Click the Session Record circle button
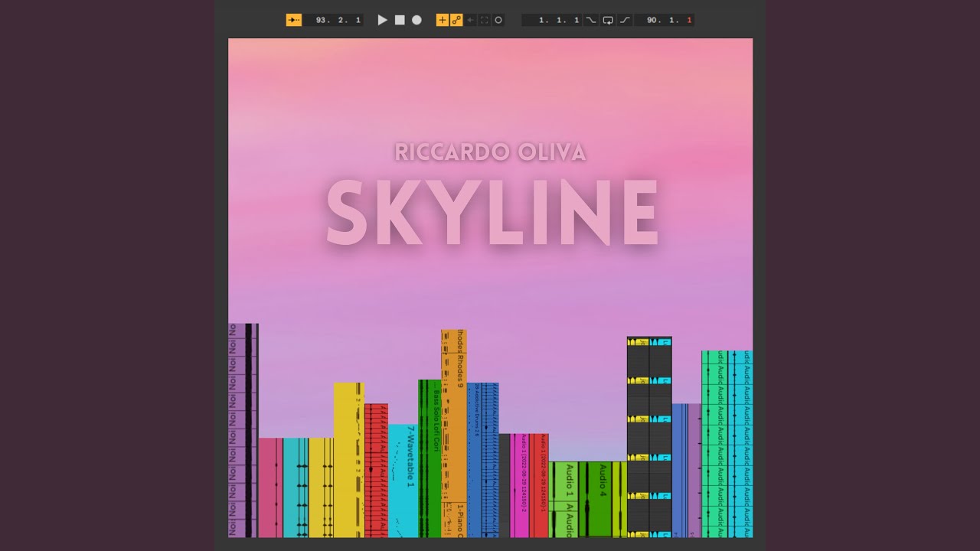The image size is (980, 551). 498,20
